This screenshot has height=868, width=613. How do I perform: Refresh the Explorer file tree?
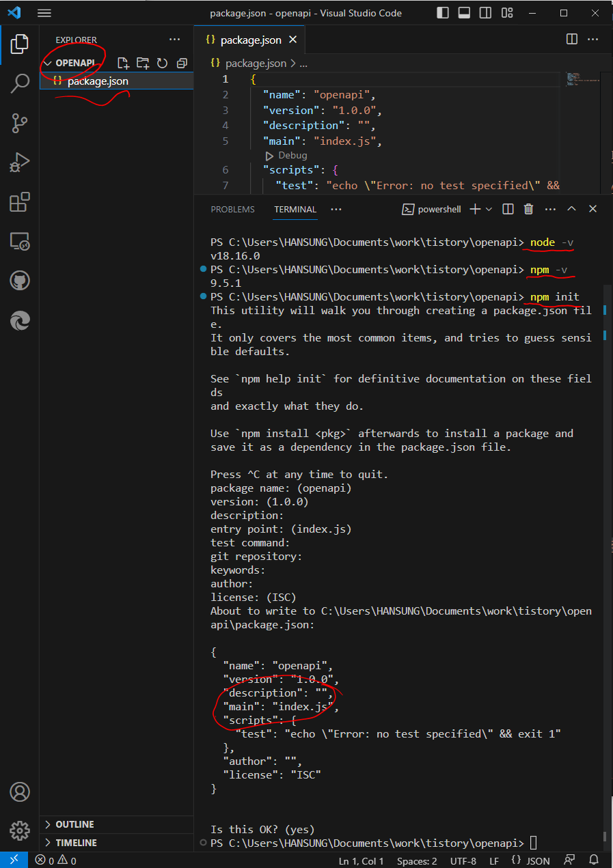[162, 63]
